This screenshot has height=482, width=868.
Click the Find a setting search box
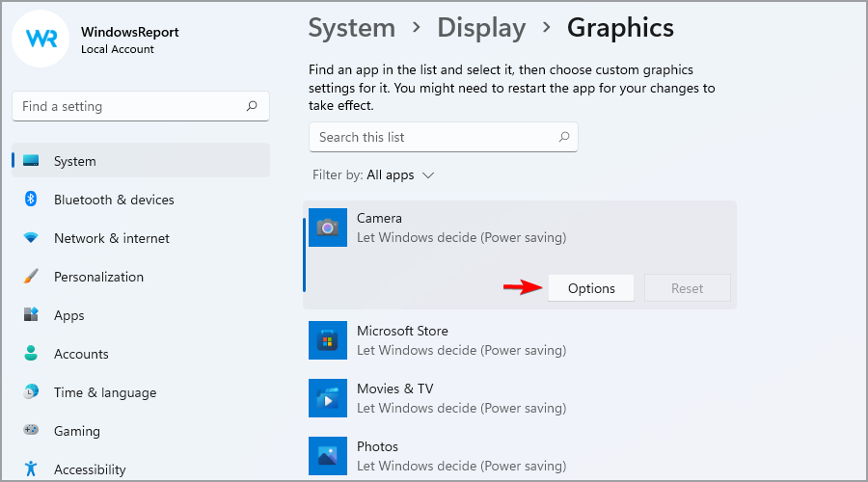coord(141,106)
